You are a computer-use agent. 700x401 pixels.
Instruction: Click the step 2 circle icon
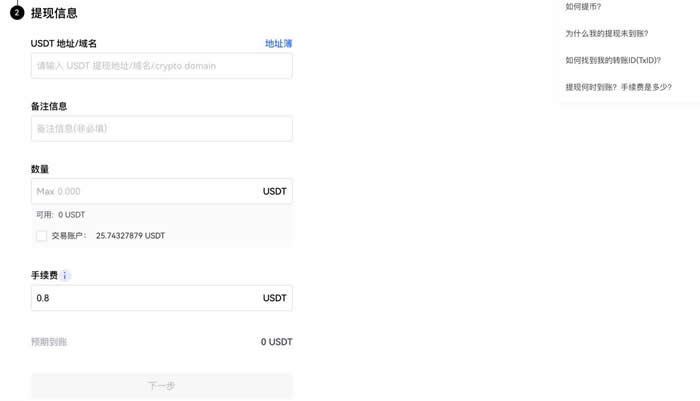17,13
